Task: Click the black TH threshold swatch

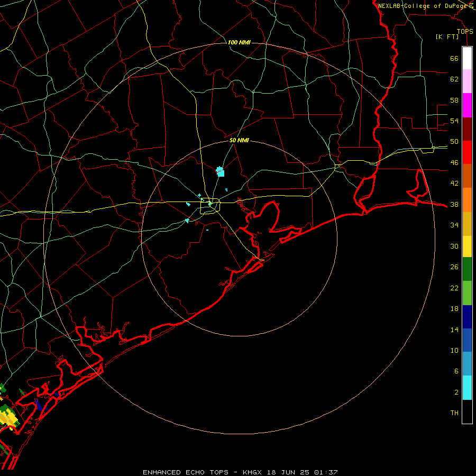Action: point(467,411)
